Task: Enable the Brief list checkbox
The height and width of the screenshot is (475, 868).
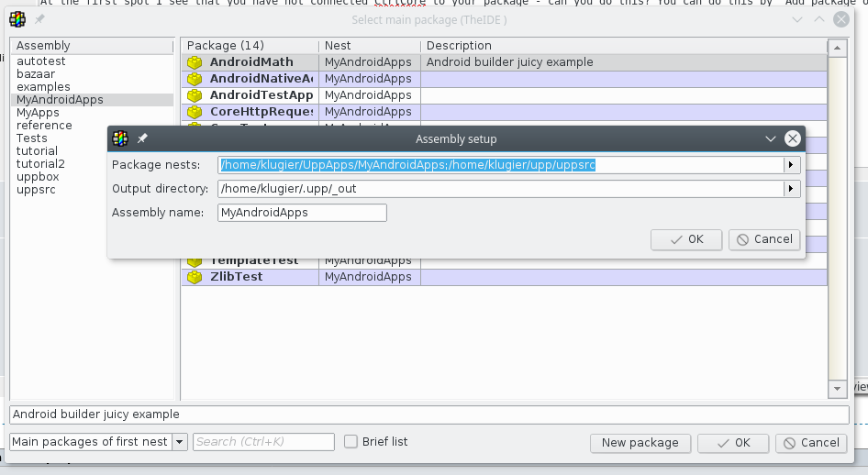Action: pos(351,442)
